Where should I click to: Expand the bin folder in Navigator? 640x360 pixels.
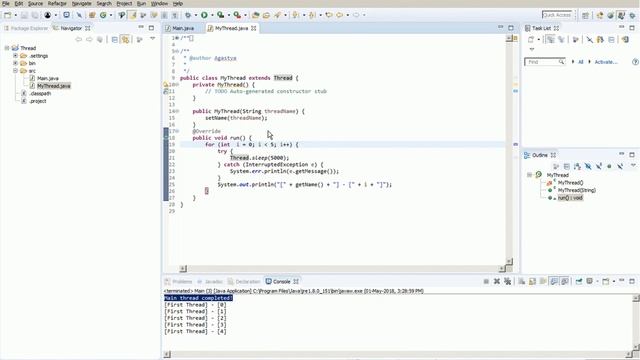click(15, 63)
